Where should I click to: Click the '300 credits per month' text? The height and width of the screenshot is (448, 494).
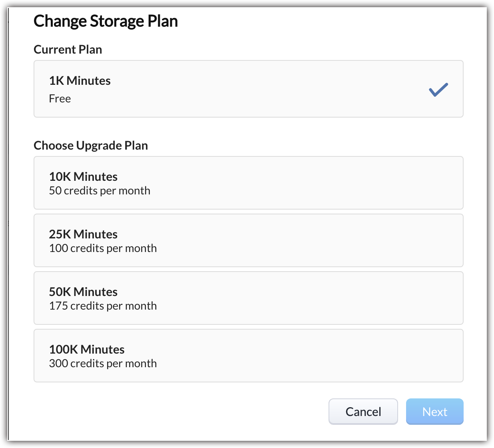103,364
